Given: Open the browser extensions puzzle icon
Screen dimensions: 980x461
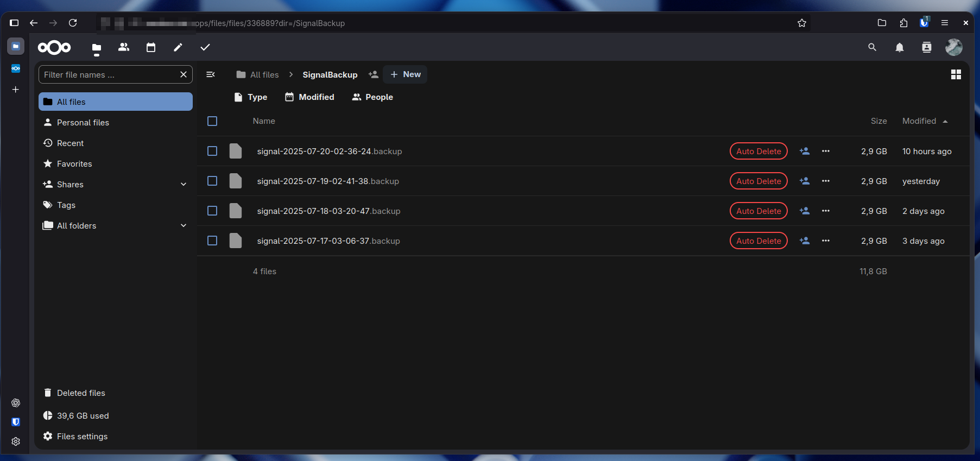Looking at the screenshot, I should pyautogui.click(x=903, y=23).
